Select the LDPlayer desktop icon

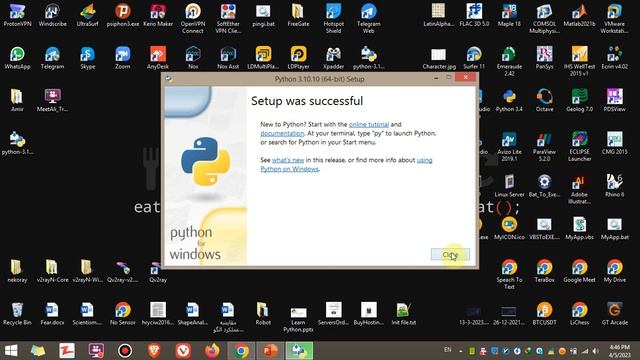point(298,58)
